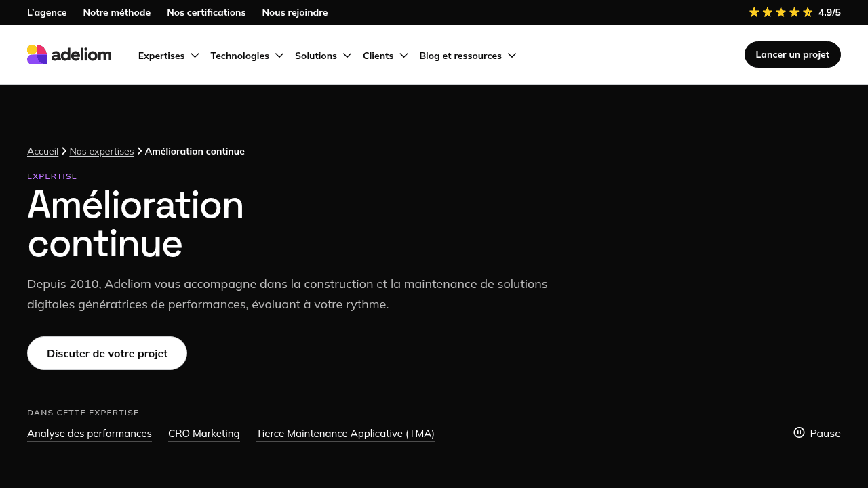Screen dimensions: 868x488
Task: Click the Amélioration continue breadcrumb text
Action: (195, 151)
